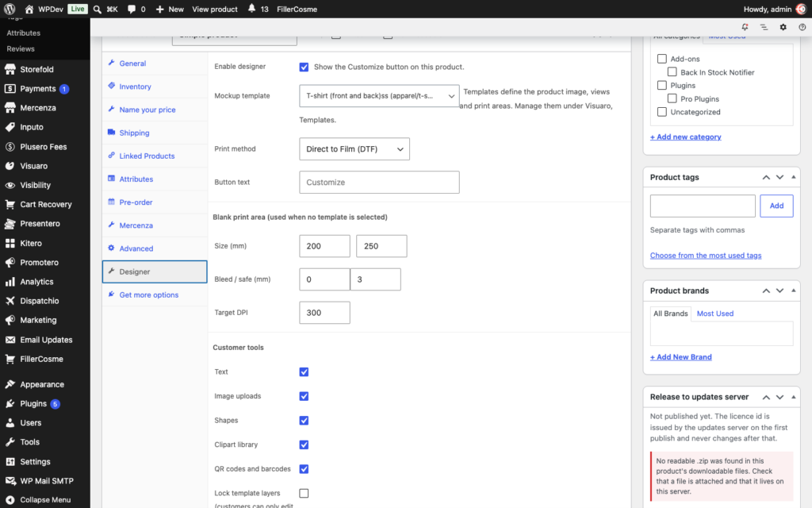The width and height of the screenshot is (812, 508).
Task: Open the activity bell icon in header
Action: coord(745,27)
